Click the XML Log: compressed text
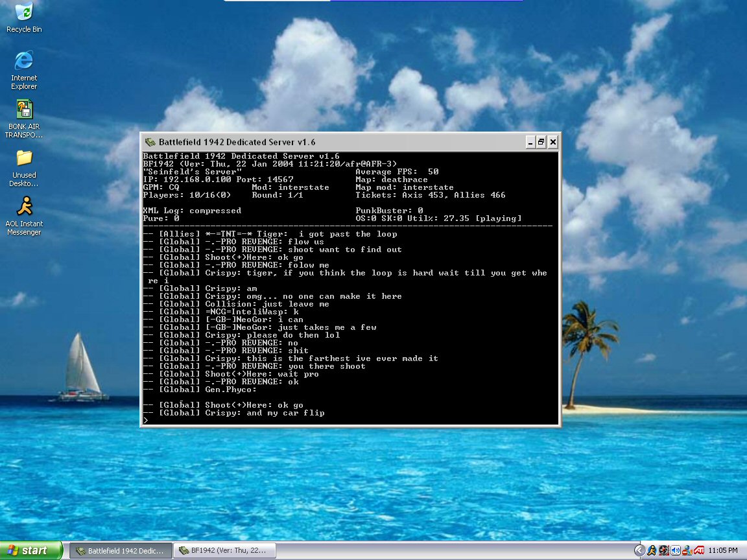This screenshot has height=560, width=747. click(192, 211)
